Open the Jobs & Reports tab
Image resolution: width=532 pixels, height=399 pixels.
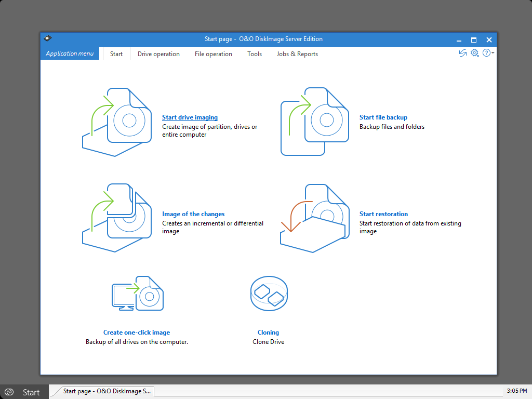[297, 54]
